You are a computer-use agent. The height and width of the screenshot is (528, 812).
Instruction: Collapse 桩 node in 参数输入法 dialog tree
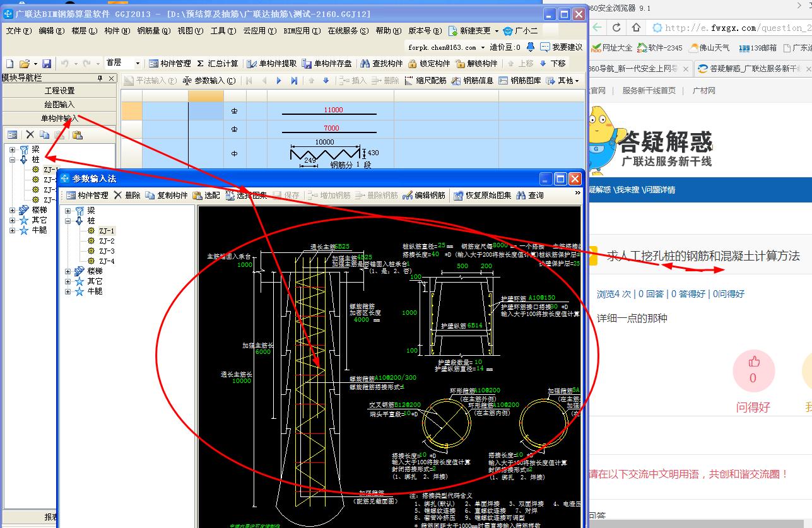[68, 221]
